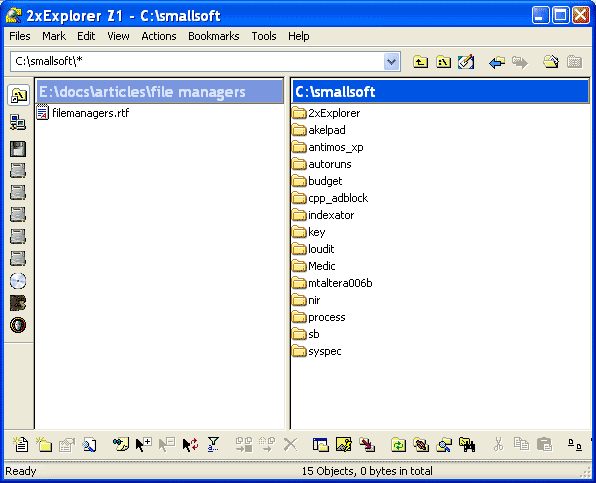596x483 pixels.
Task: Click the root folder icon in address toolbar
Action: coord(444,62)
